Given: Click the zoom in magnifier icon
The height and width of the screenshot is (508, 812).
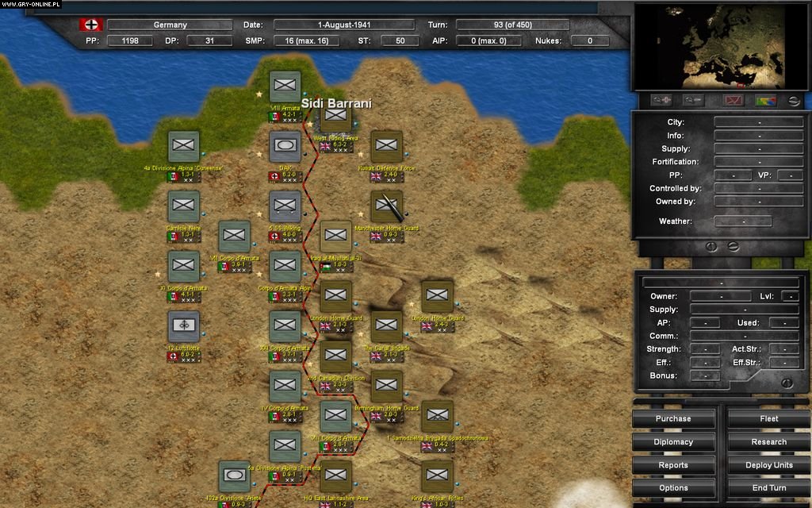Looking at the screenshot, I should [661, 101].
